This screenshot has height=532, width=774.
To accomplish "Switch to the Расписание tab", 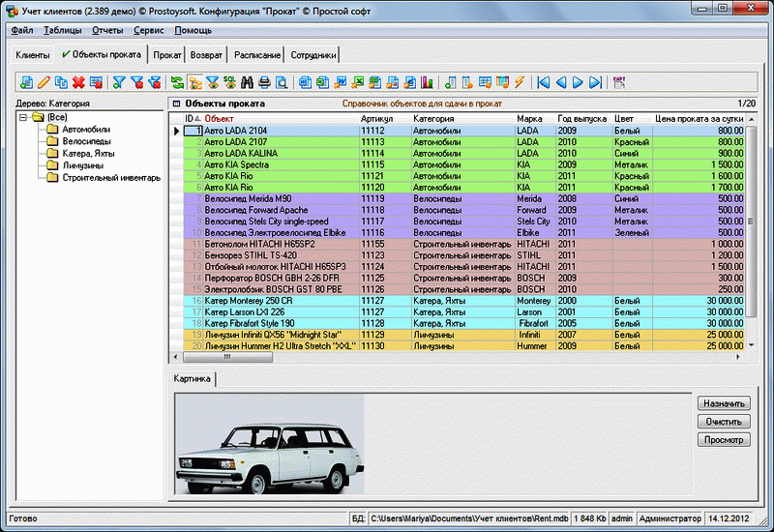I will tap(257, 55).
